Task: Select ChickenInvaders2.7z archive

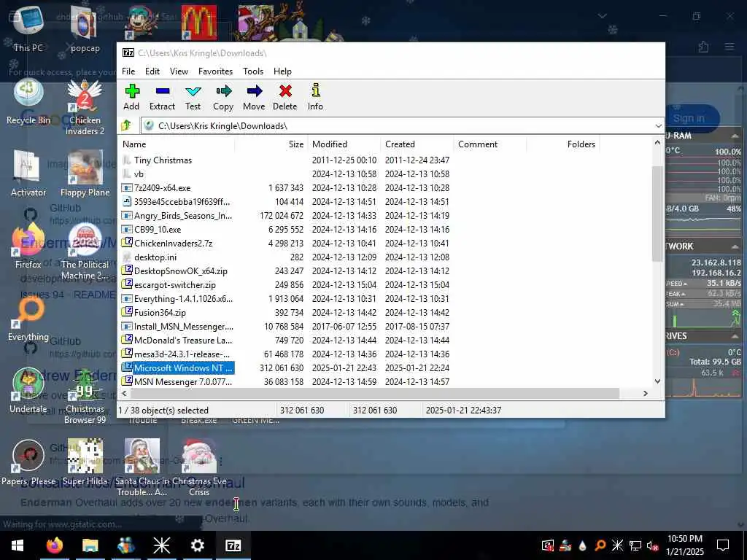Action: pos(173,244)
